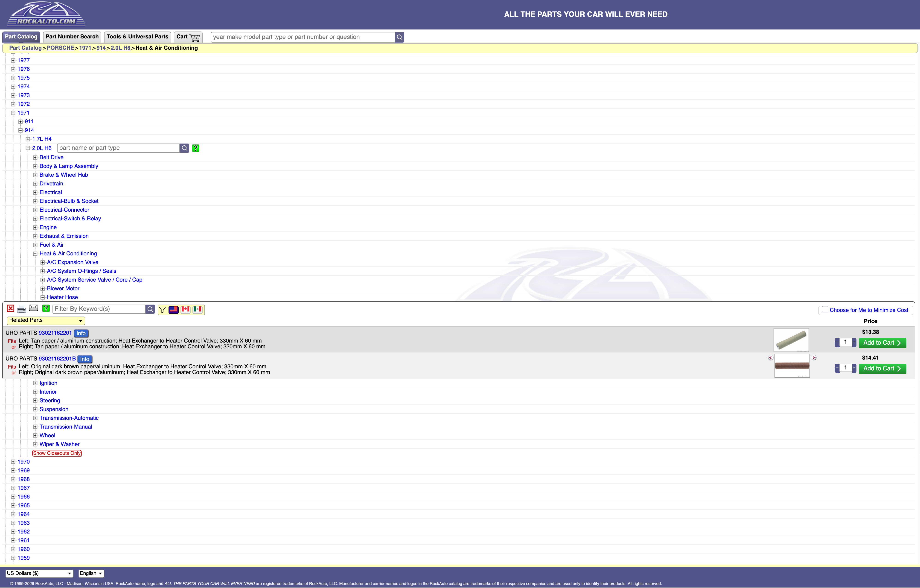Click the red X close listing icon
Viewport: 920px width, 588px height.
pos(11,308)
